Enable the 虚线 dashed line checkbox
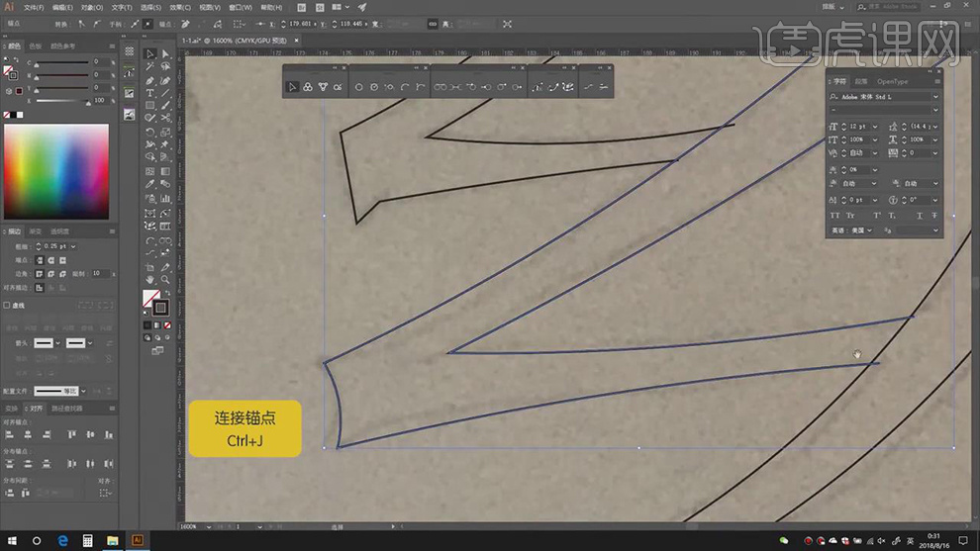This screenshot has height=551, width=980. pyautogui.click(x=8, y=306)
